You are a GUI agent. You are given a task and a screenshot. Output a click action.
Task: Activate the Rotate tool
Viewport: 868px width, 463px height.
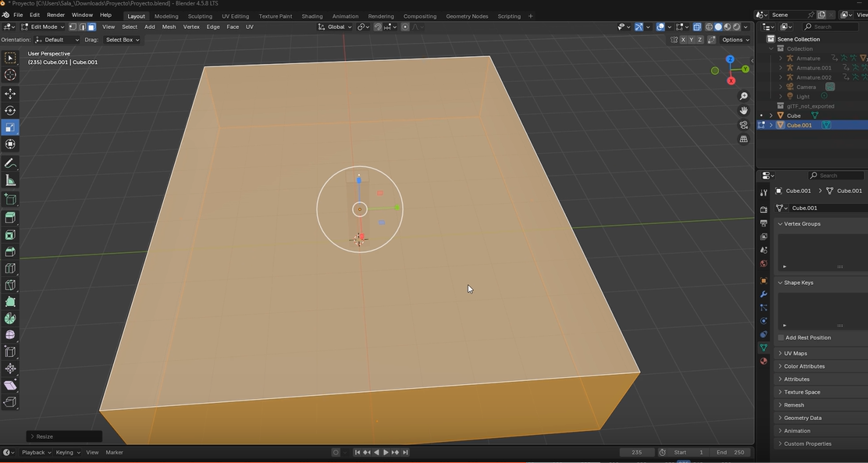pos(10,111)
